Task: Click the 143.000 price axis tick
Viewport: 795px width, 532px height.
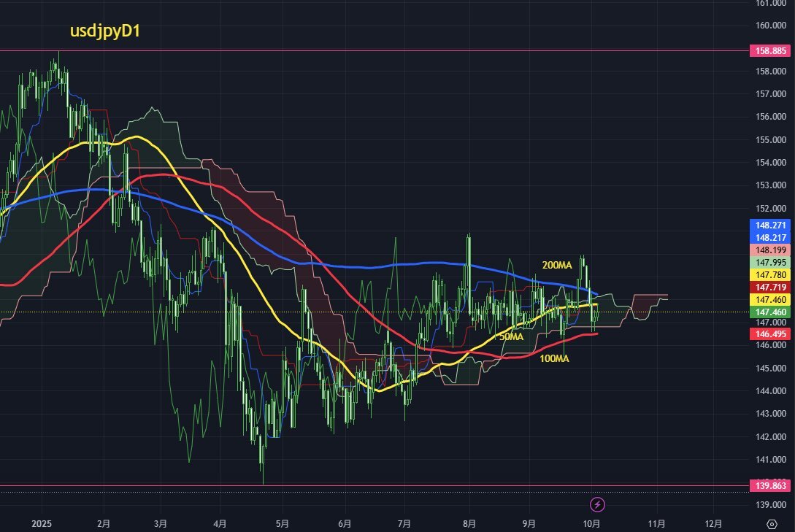Action: tap(771, 414)
